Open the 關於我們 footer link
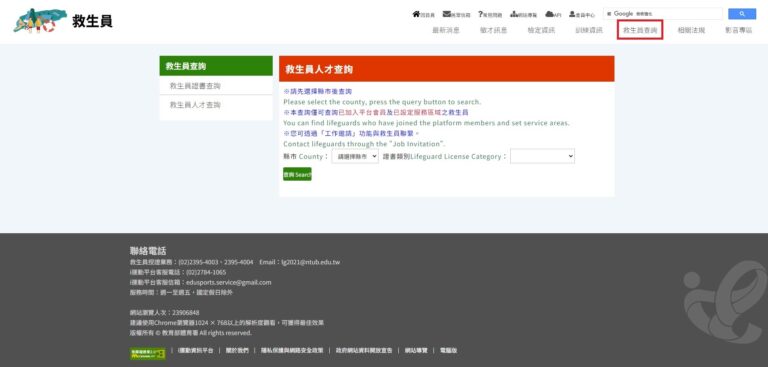This screenshot has height=367, width=768. pos(237,350)
